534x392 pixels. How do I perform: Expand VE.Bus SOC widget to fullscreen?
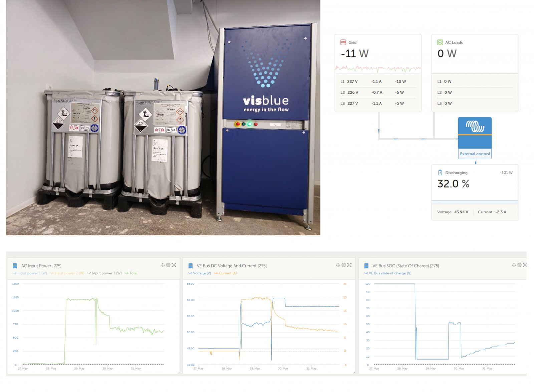[x=525, y=265]
